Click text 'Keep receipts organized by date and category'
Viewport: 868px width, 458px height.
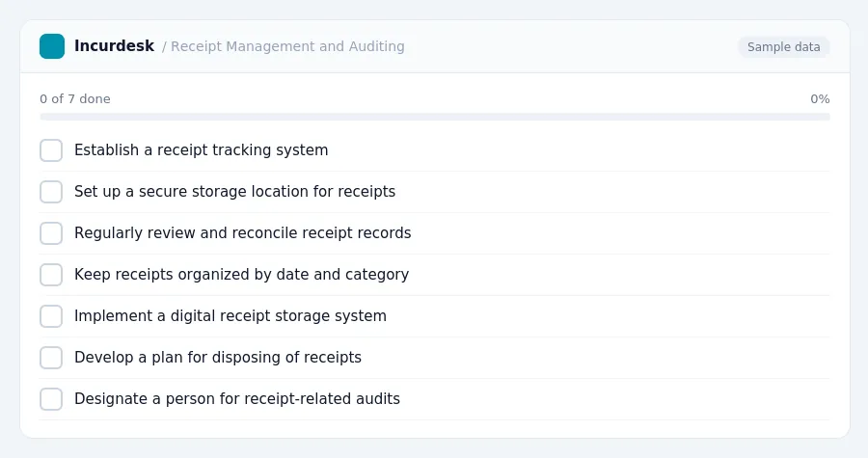coord(241,275)
